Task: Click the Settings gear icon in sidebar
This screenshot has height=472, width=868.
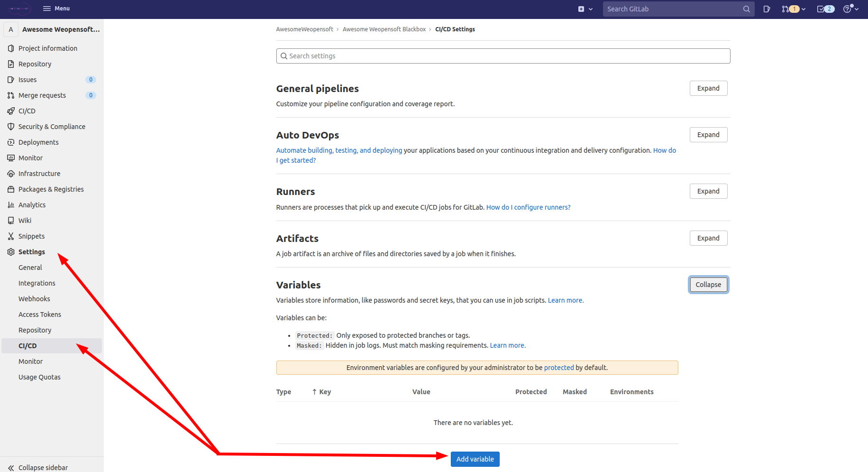Action: [x=11, y=252]
